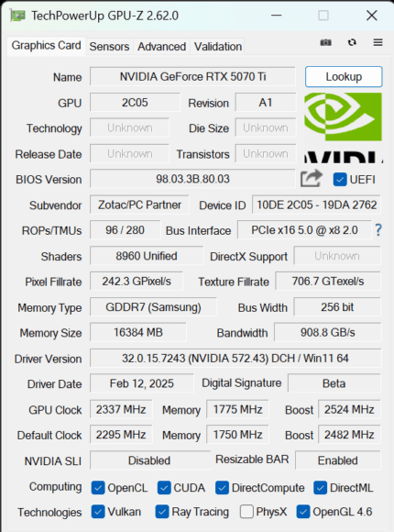Close the GPU-Z window
The width and height of the screenshot is (394, 532).
pyautogui.click(x=372, y=16)
